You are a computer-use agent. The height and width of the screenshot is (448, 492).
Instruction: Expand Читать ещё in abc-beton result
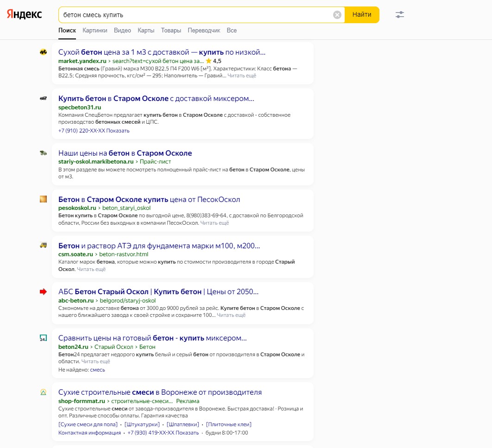[x=231, y=315]
